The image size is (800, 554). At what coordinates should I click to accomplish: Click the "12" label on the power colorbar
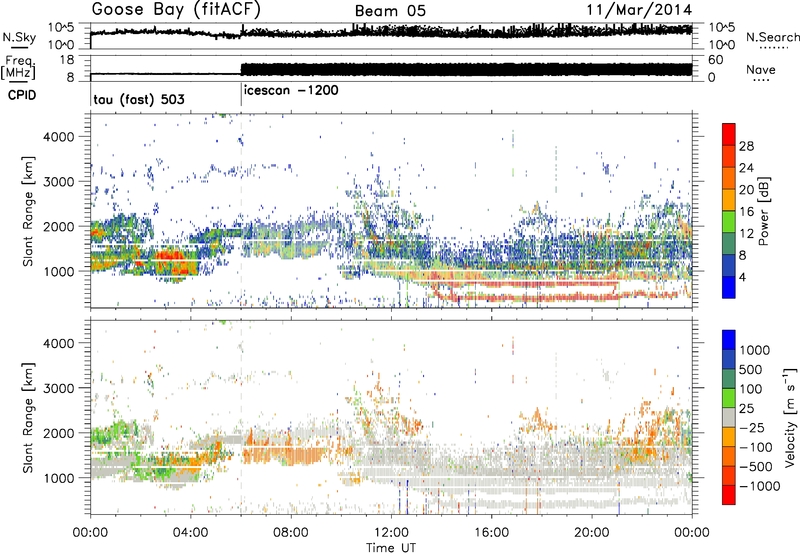(x=746, y=234)
